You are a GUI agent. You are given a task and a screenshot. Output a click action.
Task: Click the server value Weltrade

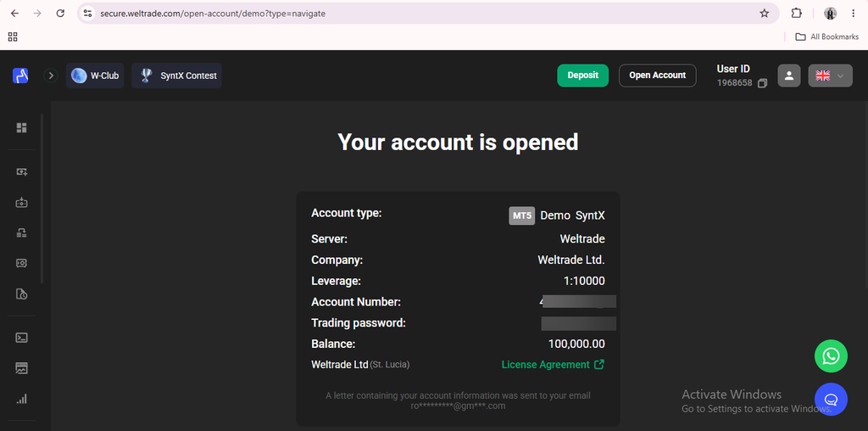[x=582, y=238]
